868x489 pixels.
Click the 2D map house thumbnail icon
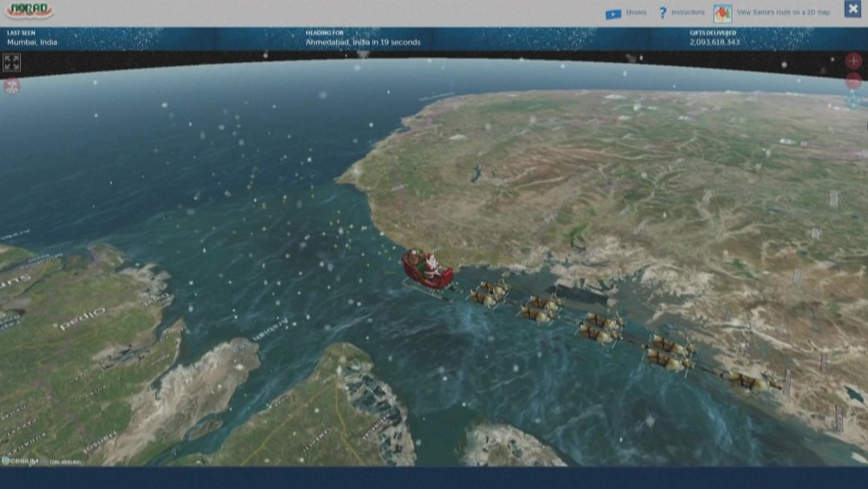pos(722,13)
